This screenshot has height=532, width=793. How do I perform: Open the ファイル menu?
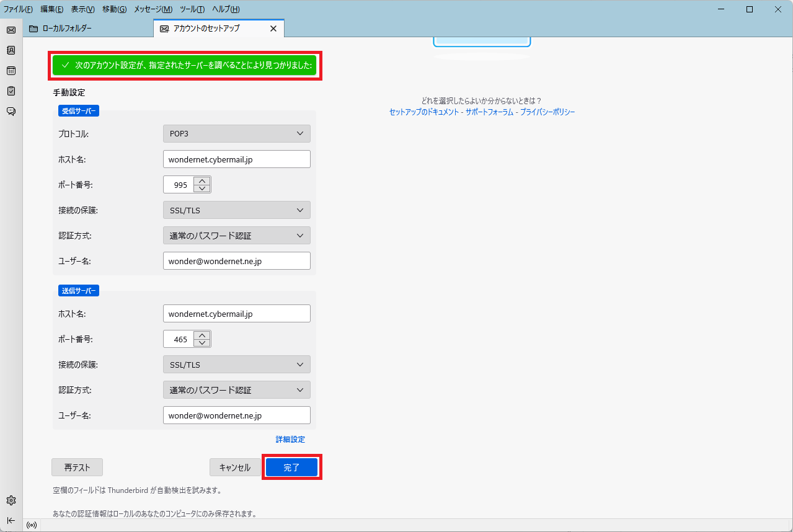18,9
